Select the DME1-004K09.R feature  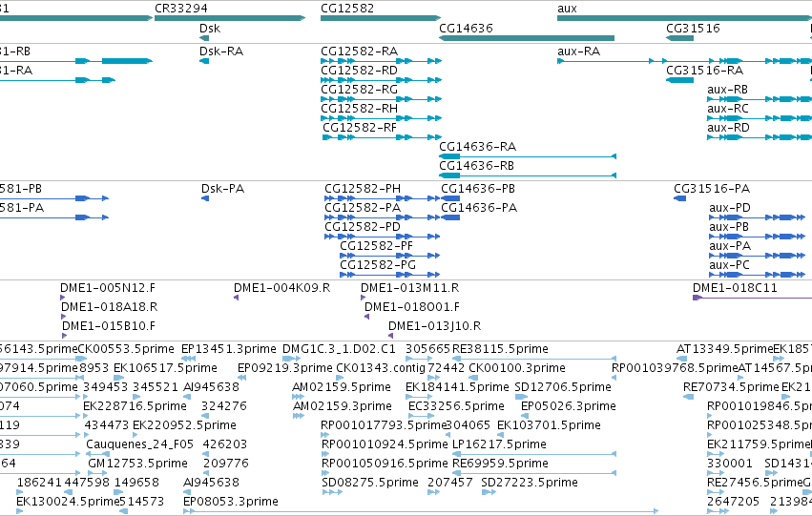(x=236, y=298)
